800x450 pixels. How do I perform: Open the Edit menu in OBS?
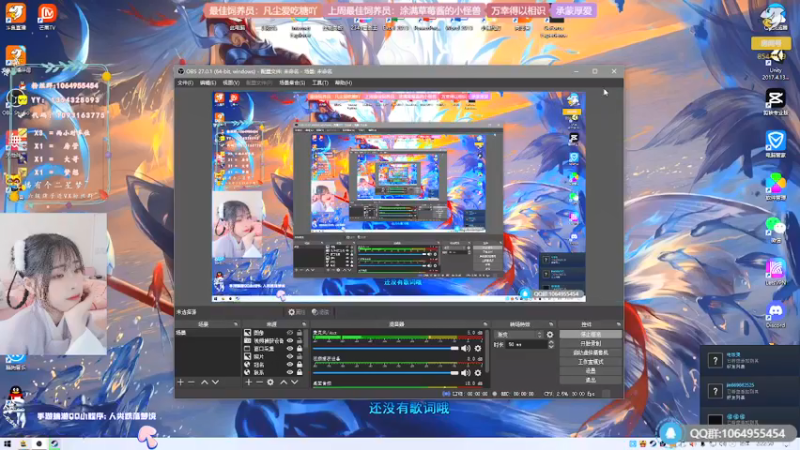click(x=208, y=83)
